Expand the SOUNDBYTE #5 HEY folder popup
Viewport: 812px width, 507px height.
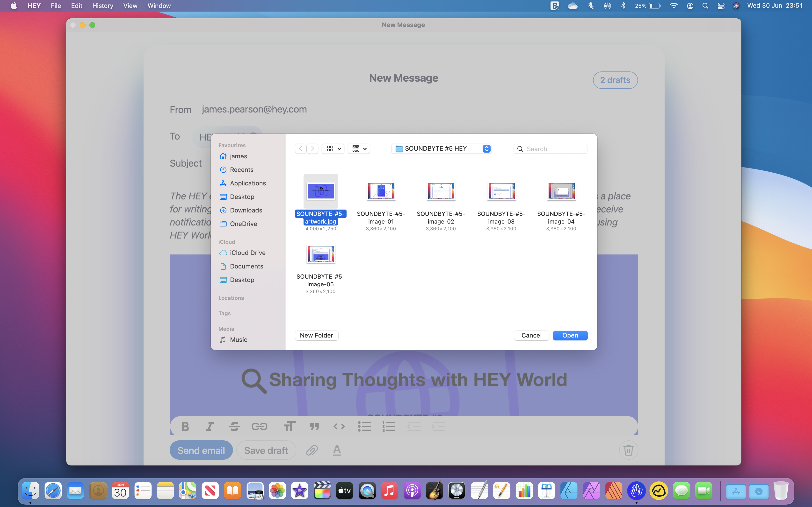click(x=441, y=148)
